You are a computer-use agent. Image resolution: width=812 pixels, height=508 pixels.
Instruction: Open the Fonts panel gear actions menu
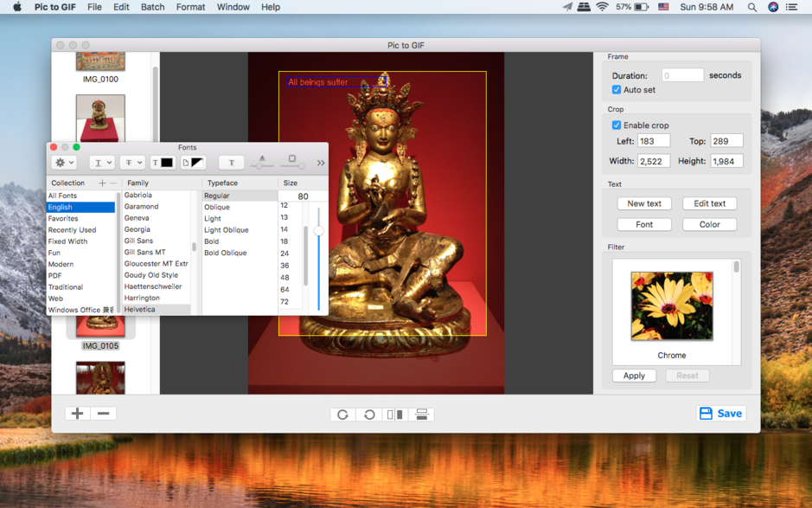(64, 163)
